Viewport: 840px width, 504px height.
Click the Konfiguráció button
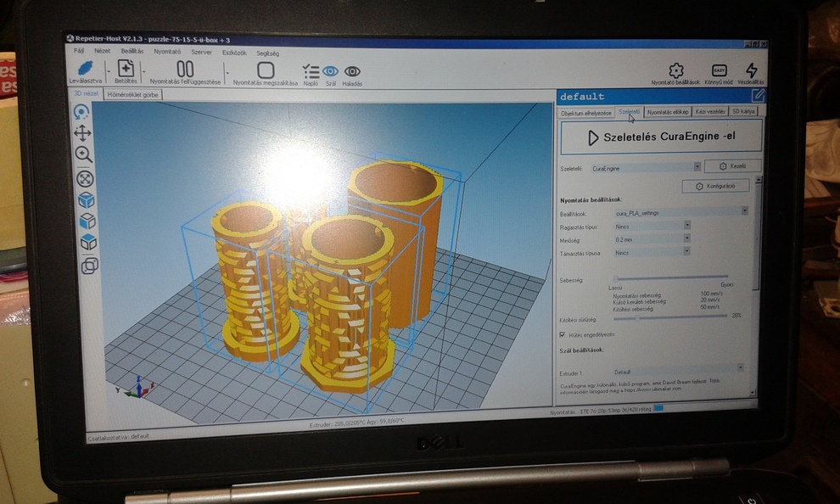715,186
